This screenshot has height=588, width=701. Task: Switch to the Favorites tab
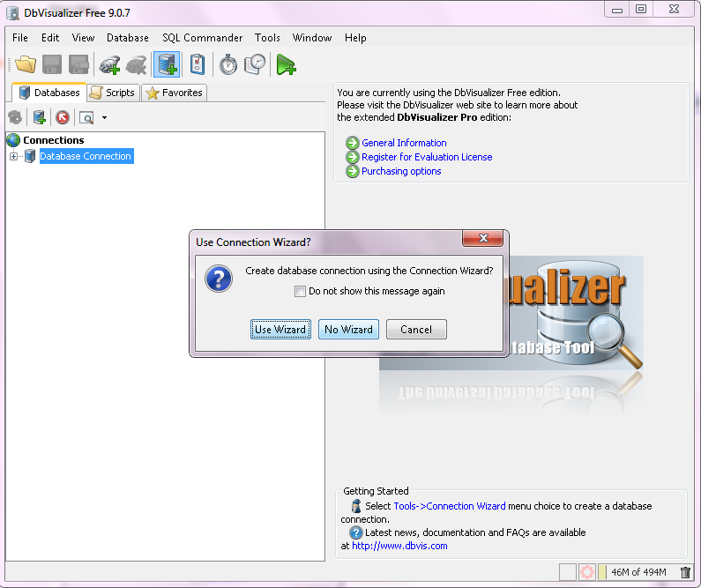tap(175, 93)
